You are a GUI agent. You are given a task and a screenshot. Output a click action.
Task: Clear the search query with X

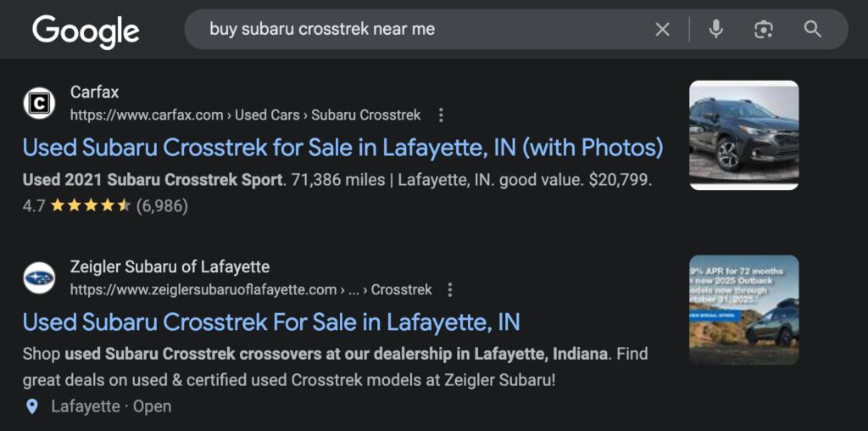(662, 30)
